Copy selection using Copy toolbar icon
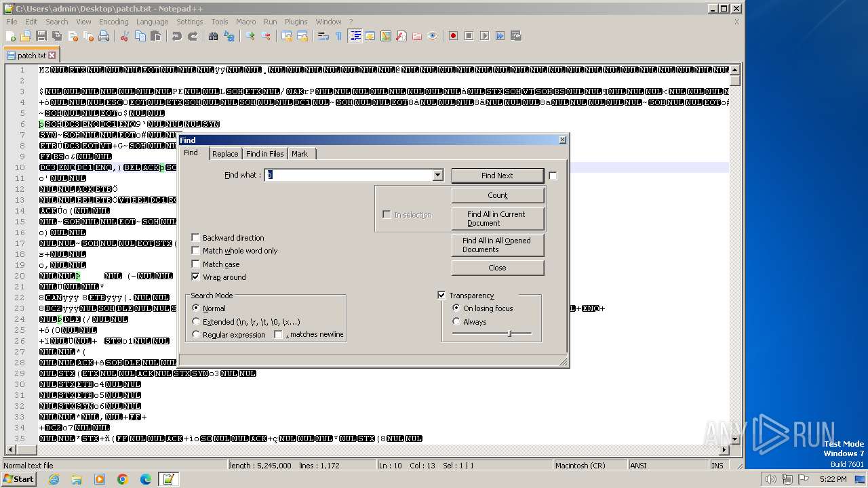 [140, 36]
